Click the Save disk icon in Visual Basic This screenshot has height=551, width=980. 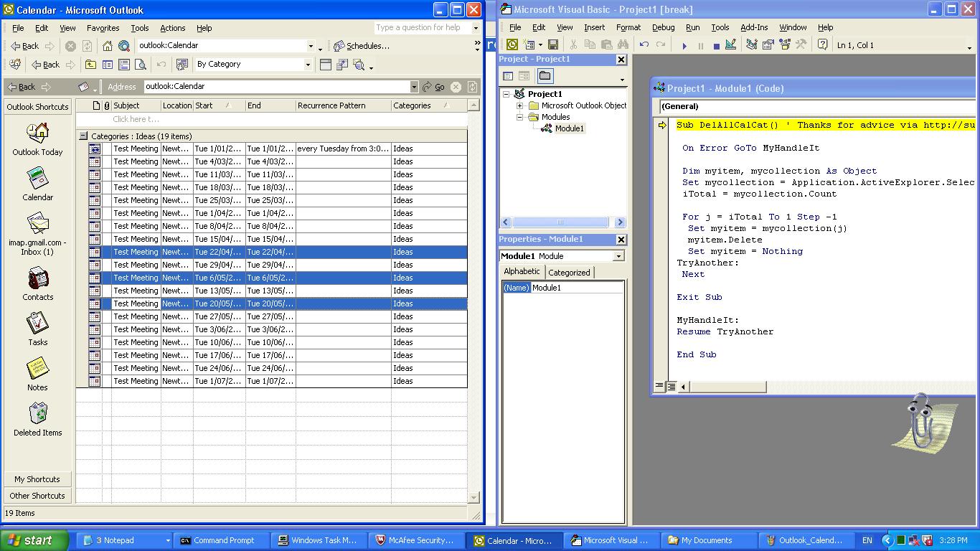pyautogui.click(x=553, y=45)
